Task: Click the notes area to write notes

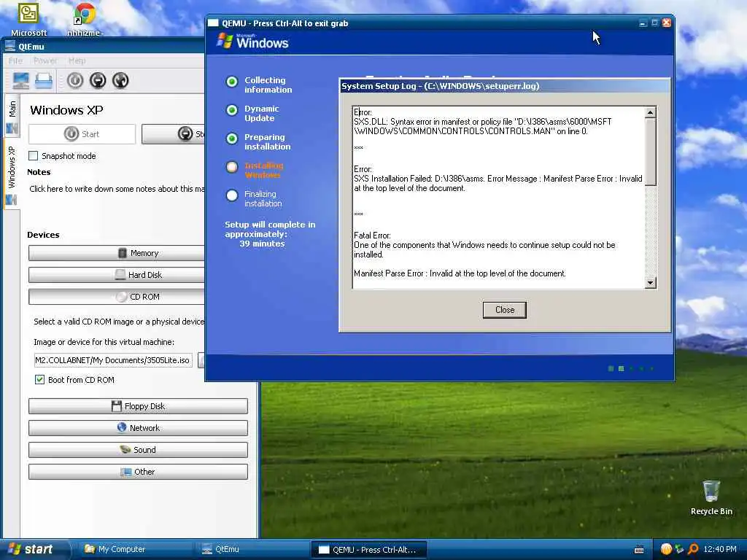Action: tap(117, 189)
